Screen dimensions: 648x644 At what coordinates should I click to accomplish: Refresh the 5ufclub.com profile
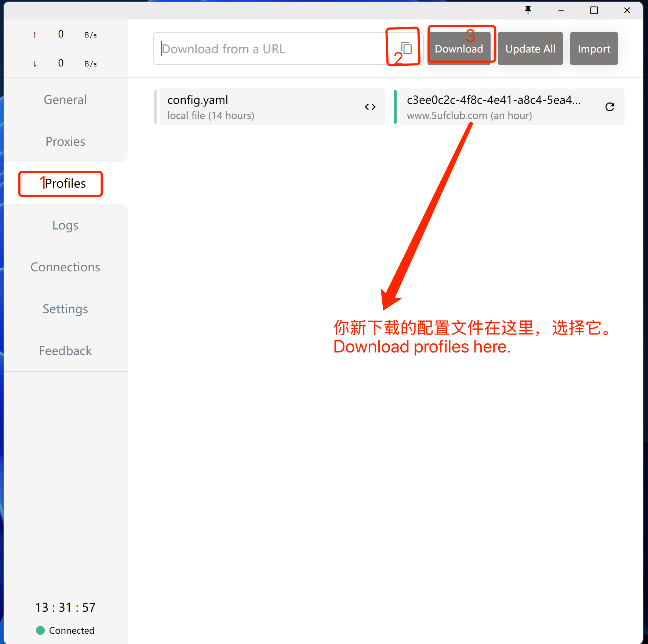pos(609,107)
